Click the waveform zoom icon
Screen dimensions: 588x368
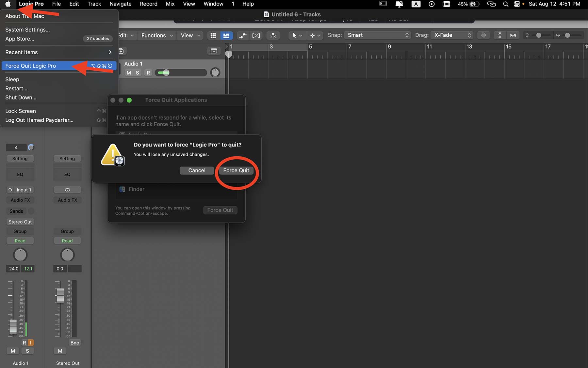pos(483,35)
